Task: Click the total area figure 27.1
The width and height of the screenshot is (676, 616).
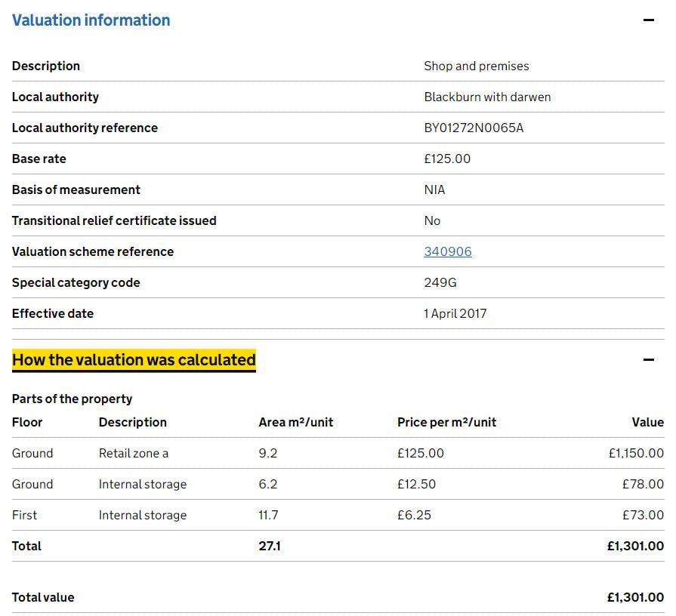Action: [270, 546]
